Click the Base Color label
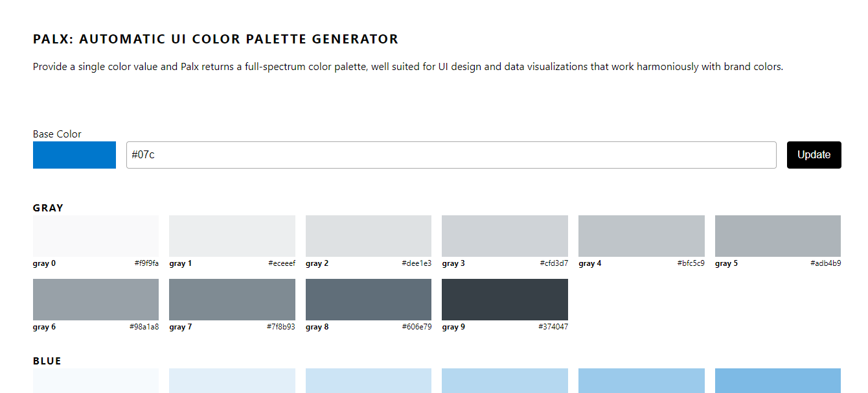 [x=57, y=134]
